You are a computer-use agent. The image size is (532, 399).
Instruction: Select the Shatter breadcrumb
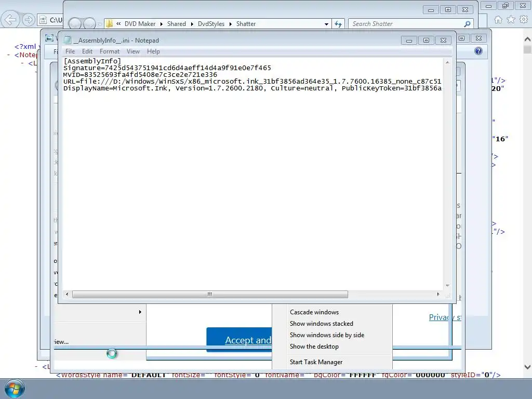pos(246,24)
